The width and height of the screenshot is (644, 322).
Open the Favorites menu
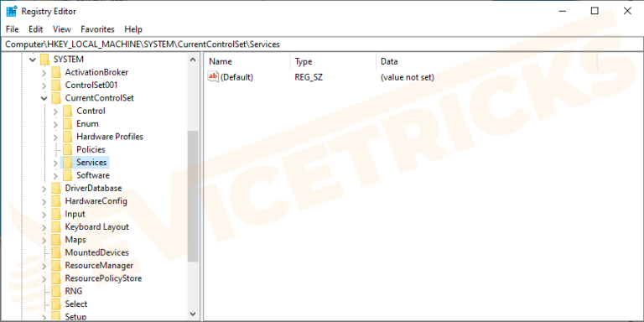[97, 29]
